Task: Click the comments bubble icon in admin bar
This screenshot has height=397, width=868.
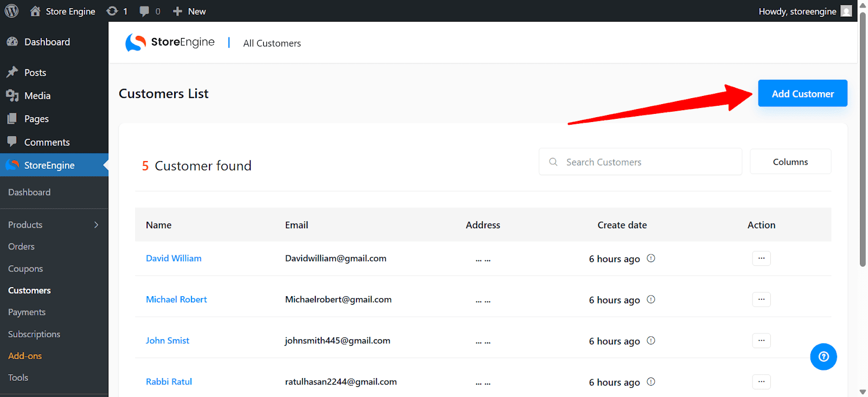Action: 144,11
